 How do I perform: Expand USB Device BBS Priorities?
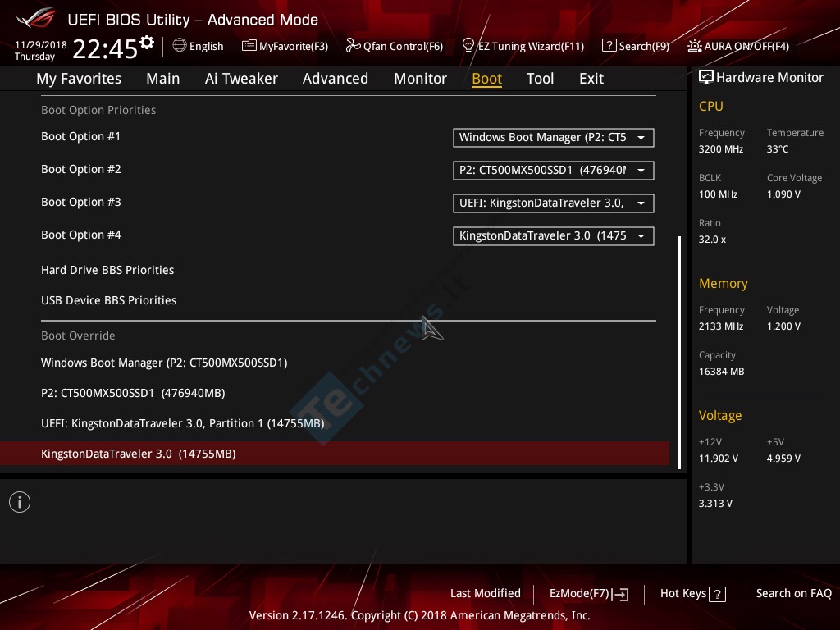(x=109, y=300)
